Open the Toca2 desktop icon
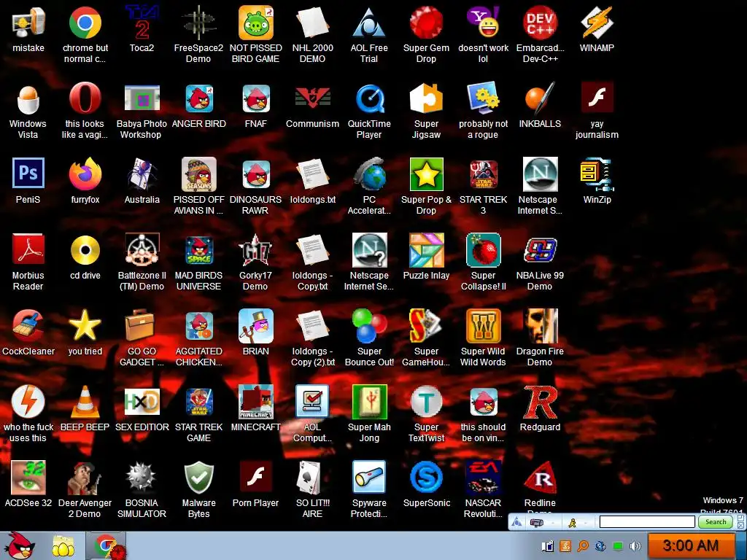The height and width of the screenshot is (560, 747). tap(142, 23)
